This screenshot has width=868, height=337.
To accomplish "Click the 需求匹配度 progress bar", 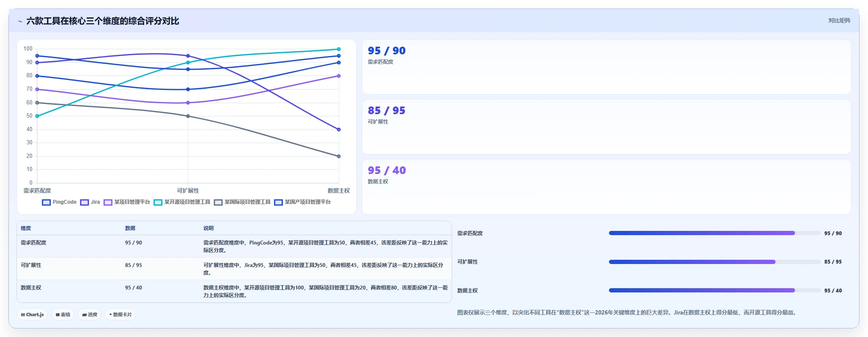I will click(714, 233).
